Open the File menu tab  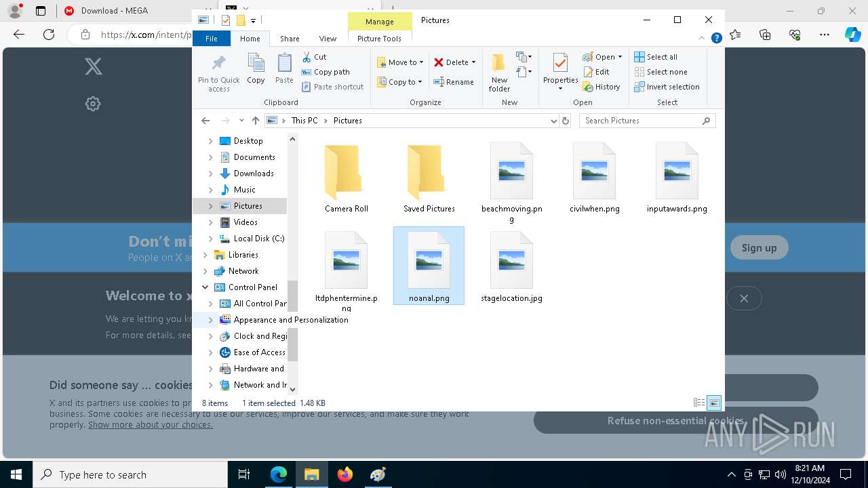coord(212,39)
